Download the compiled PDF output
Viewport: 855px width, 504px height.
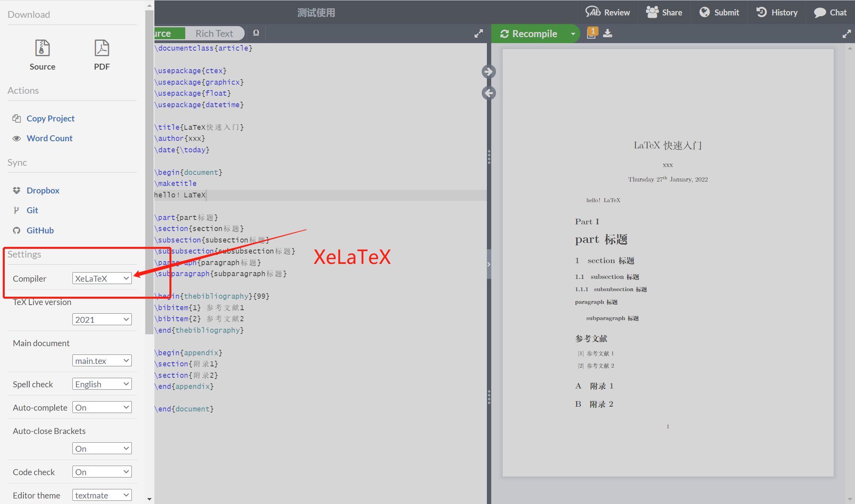tap(608, 33)
